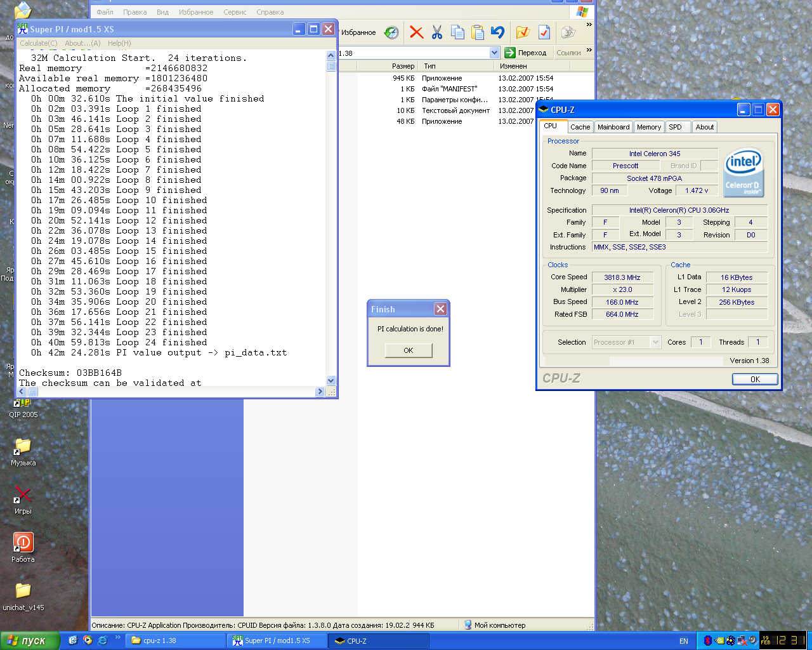The height and width of the screenshot is (650, 812).
Task: Click the Super PI horizontal scrollbar right arrow
Action: click(x=320, y=392)
